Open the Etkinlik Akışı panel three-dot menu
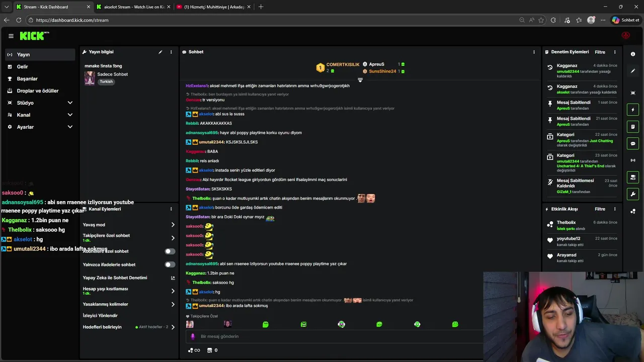This screenshot has height=362, width=644. [x=614, y=209]
